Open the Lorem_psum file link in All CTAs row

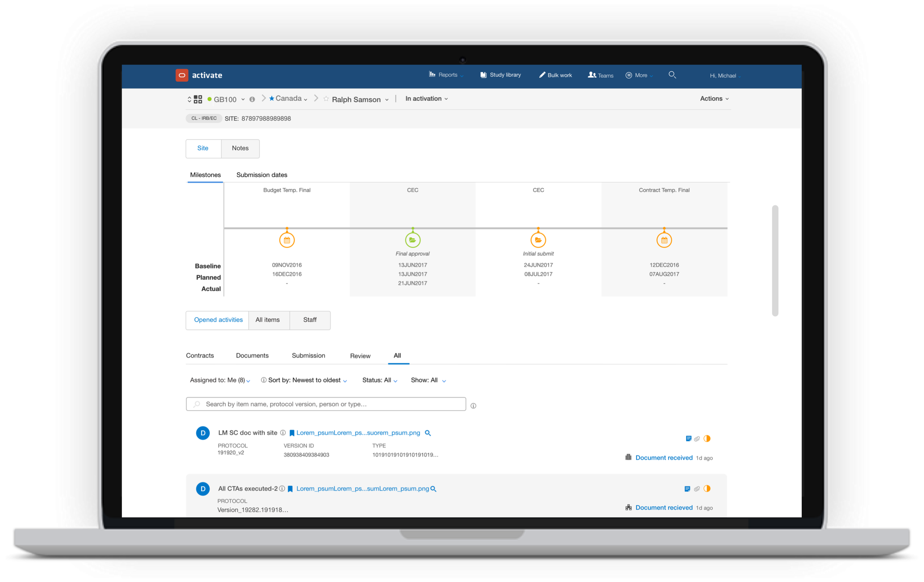point(362,488)
